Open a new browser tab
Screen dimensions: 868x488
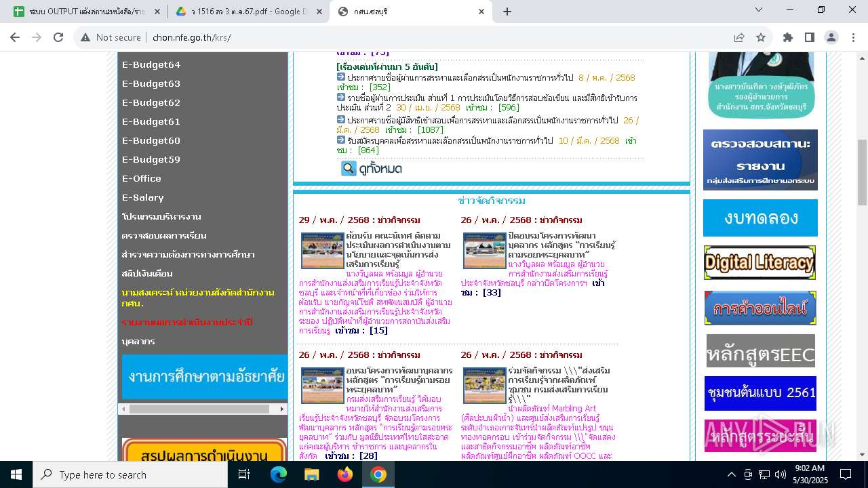click(x=507, y=12)
